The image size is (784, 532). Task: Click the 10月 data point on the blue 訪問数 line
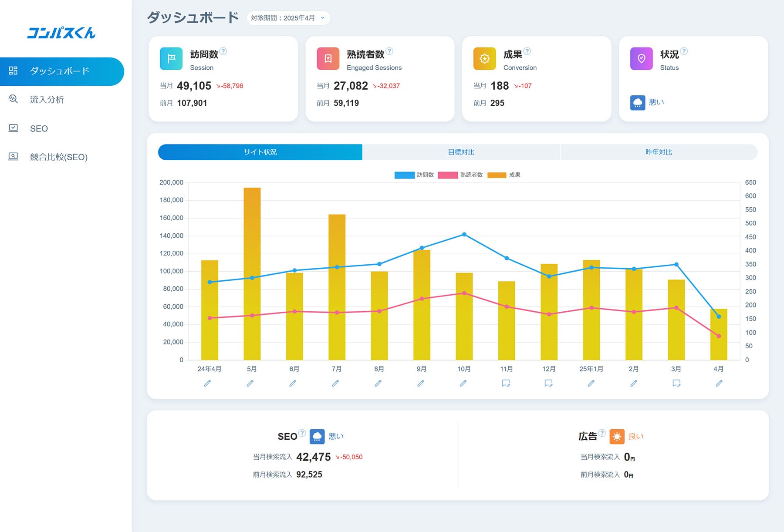click(x=464, y=235)
